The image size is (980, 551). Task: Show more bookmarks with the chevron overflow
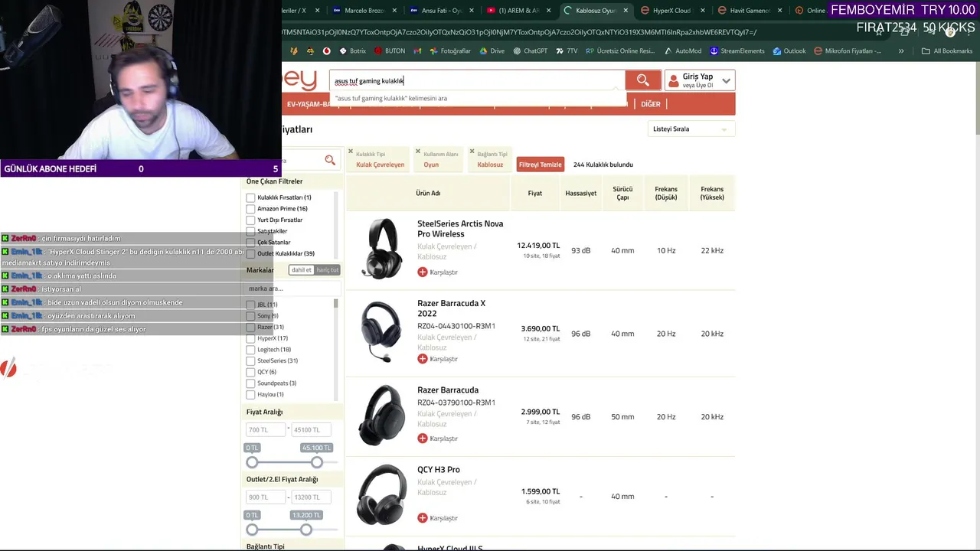pyautogui.click(x=901, y=51)
